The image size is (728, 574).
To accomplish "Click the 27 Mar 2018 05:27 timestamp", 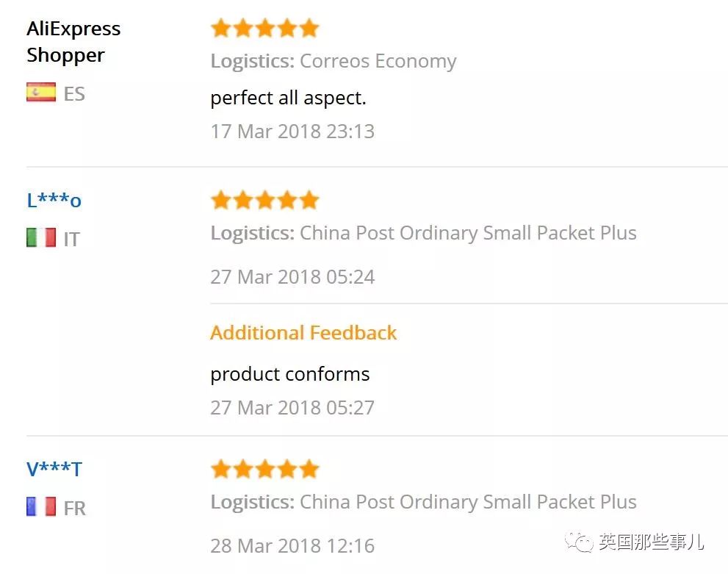I will pos(292,408).
